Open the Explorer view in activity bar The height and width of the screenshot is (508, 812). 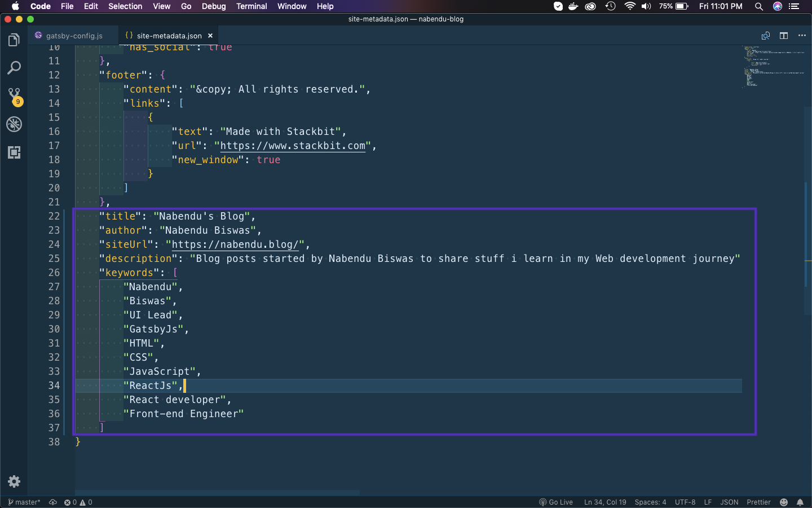click(x=14, y=40)
